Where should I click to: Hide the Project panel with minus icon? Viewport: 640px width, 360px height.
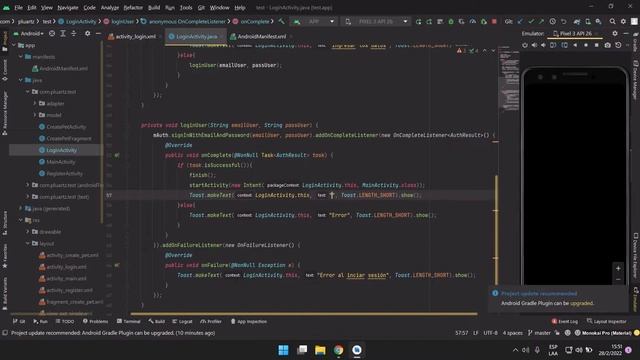(x=98, y=33)
